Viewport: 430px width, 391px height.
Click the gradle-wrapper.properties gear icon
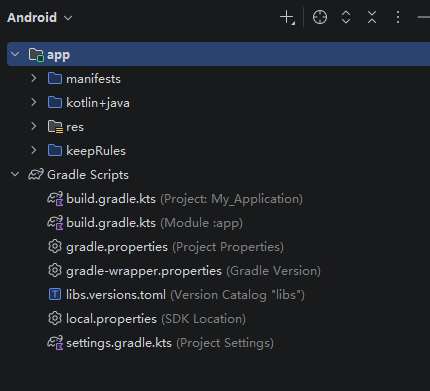point(55,270)
